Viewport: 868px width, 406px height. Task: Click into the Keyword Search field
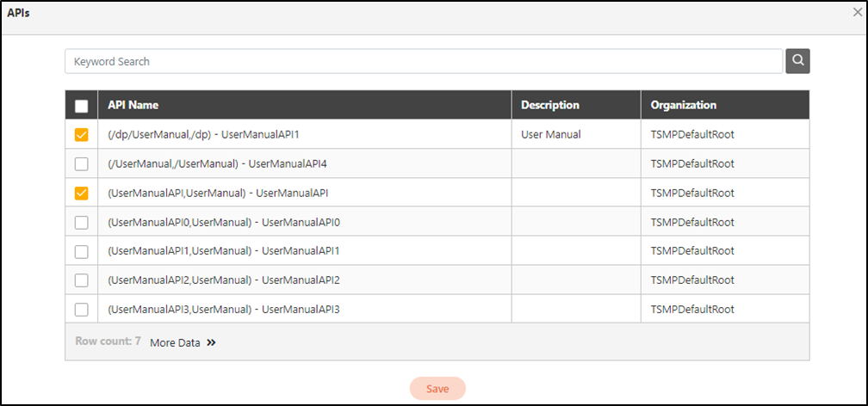coord(424,61)
